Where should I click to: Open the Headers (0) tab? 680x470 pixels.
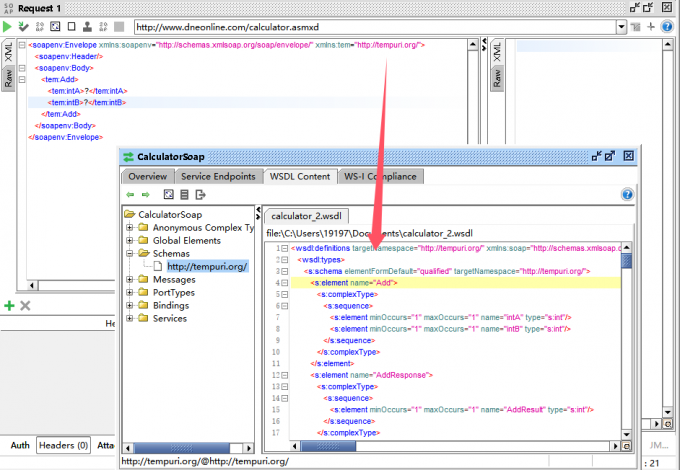pyautogui.click(x=63, y=445)
